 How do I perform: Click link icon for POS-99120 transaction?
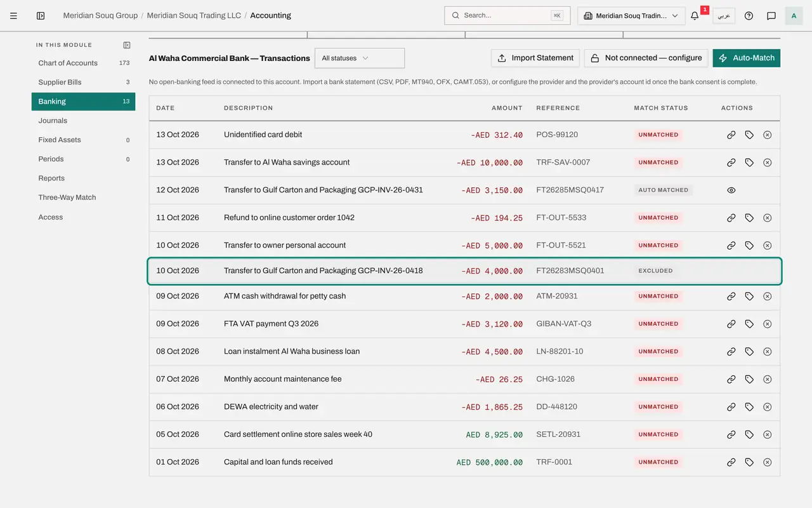[731, 135]
